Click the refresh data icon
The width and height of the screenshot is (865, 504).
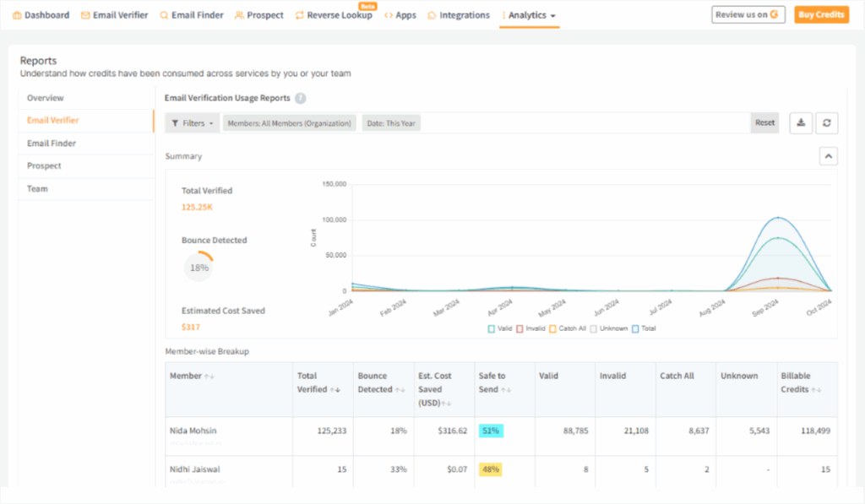827,122
